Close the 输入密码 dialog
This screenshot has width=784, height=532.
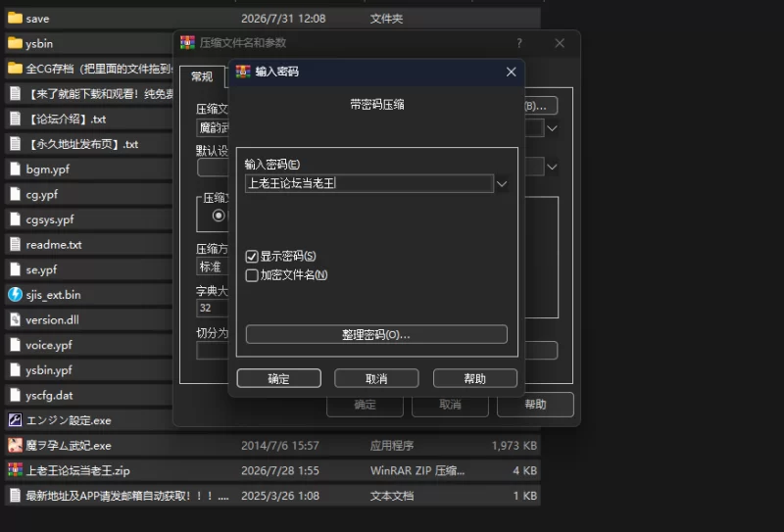click(x=511, y=72)
